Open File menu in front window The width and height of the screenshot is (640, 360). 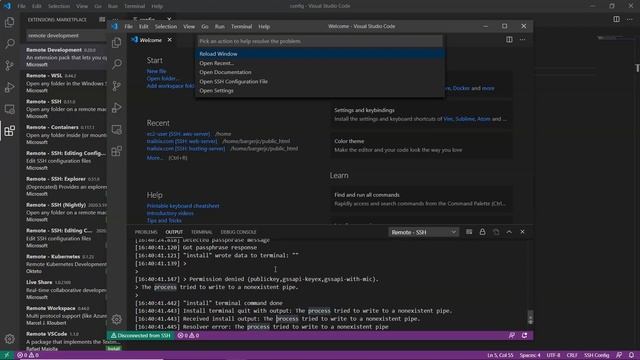pos(129,27)
